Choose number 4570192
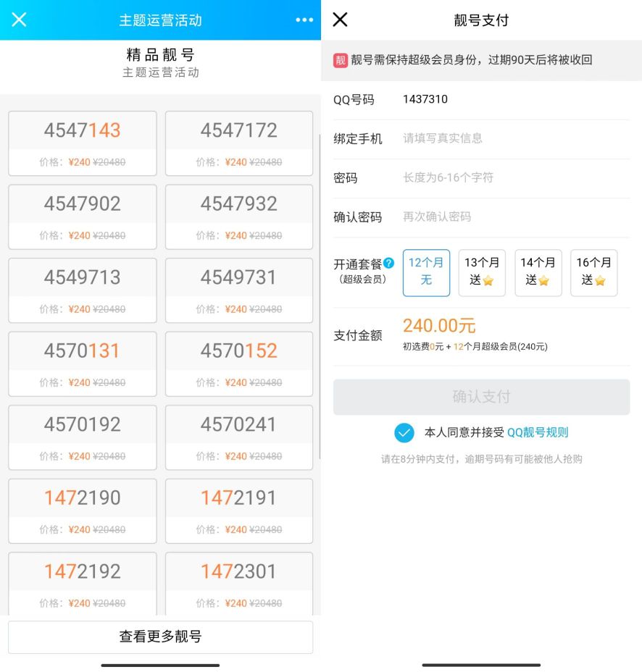 coord(83,437)
